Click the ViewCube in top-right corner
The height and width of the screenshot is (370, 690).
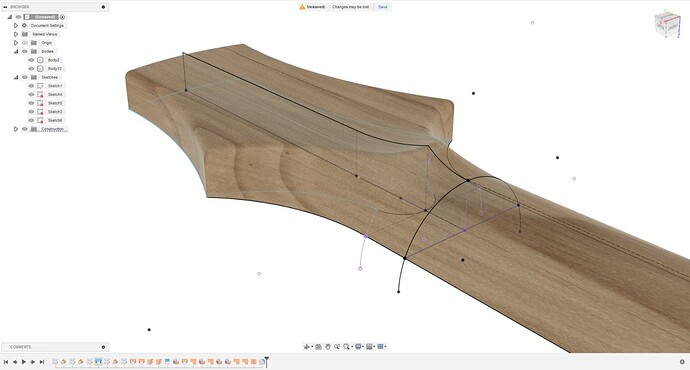click(x=667, y=25)
